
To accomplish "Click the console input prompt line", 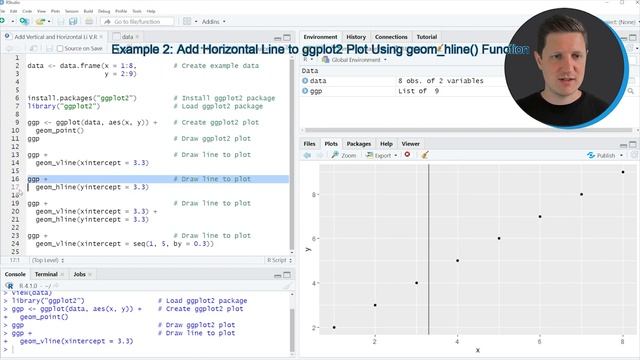I will 147,349.
